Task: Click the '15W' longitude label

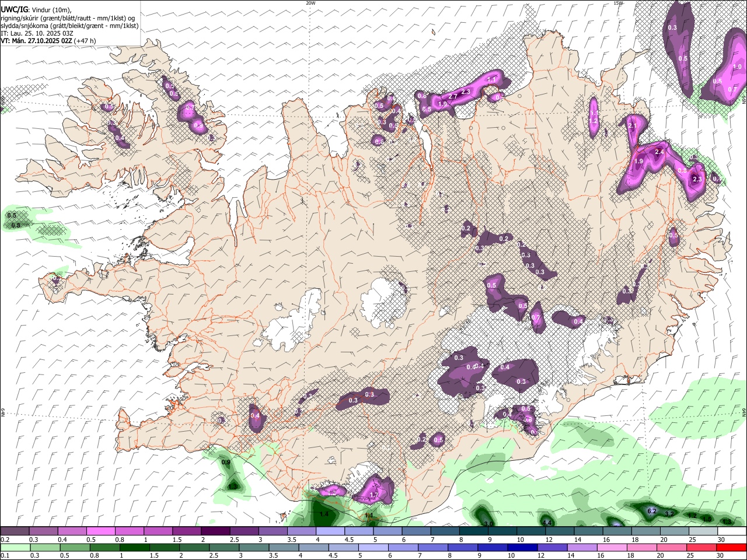Action: 618,3
